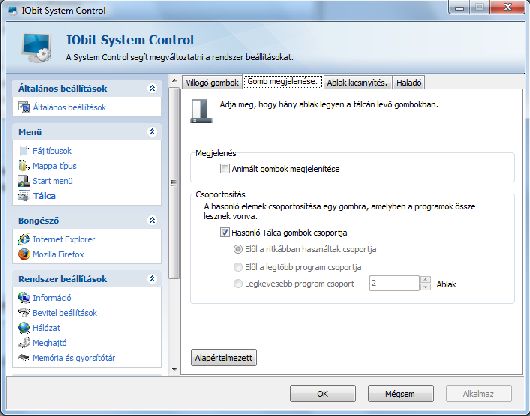Select Tálca in the Menü group
Viewport: 530px width, 416px height.
44,196
